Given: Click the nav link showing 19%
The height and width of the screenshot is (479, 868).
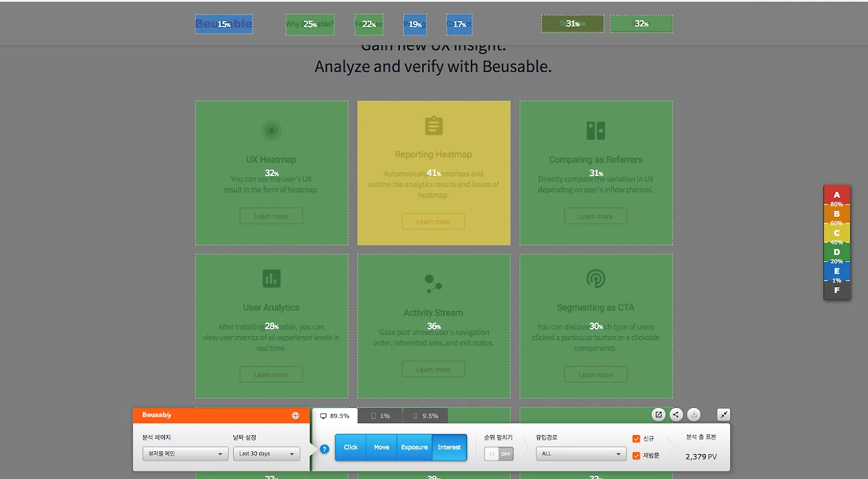Looking at the screenshot, I should click(415, 24).
